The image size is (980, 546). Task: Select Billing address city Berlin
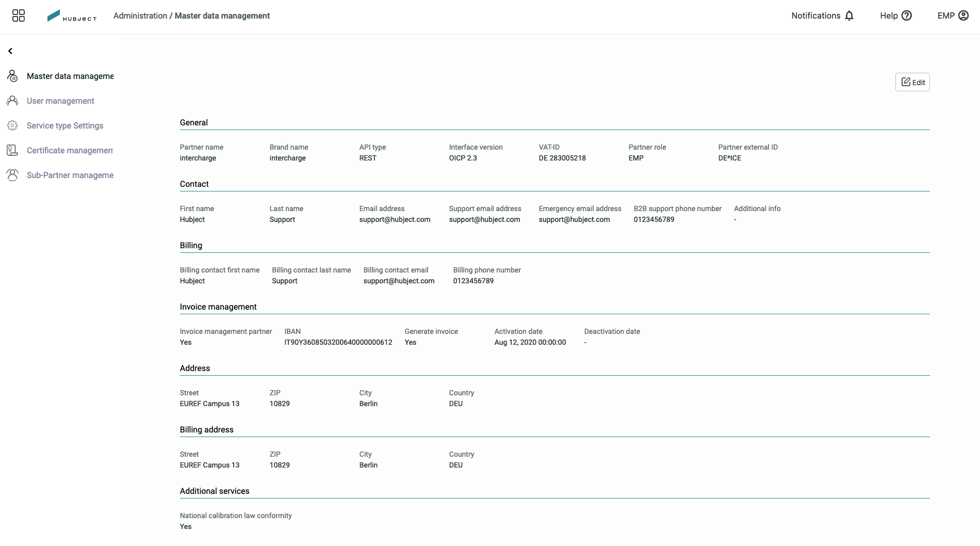(368, 465)
